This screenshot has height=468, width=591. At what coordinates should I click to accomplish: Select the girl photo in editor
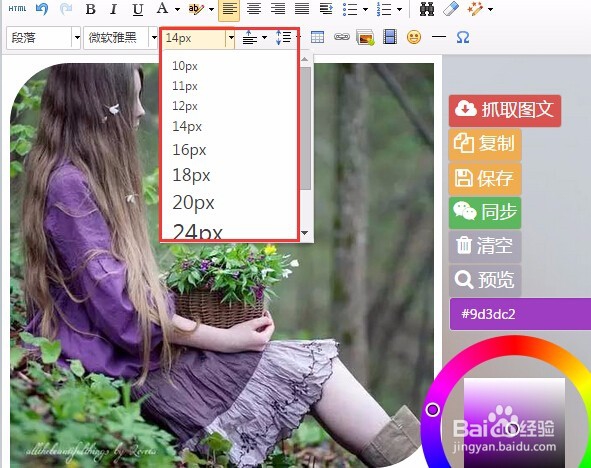click(x=222, y=265)
